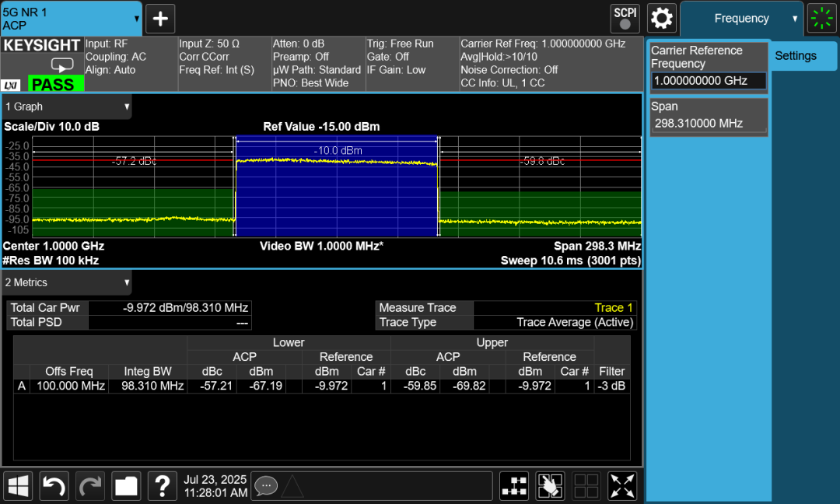This screenshot has width=840, height=504.
Task: Open the 2 Metrics window dropdown
Action: click(x=67, y=282)
